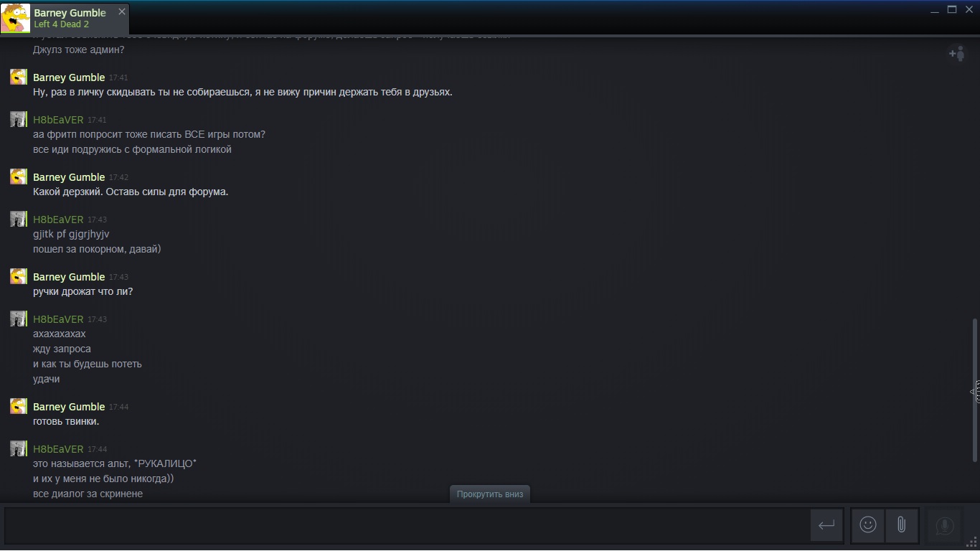The width and height of the screenshot is (980, 551).
Task: Click the Left 4 Dead 2 game status
Action: pos(61,24)
